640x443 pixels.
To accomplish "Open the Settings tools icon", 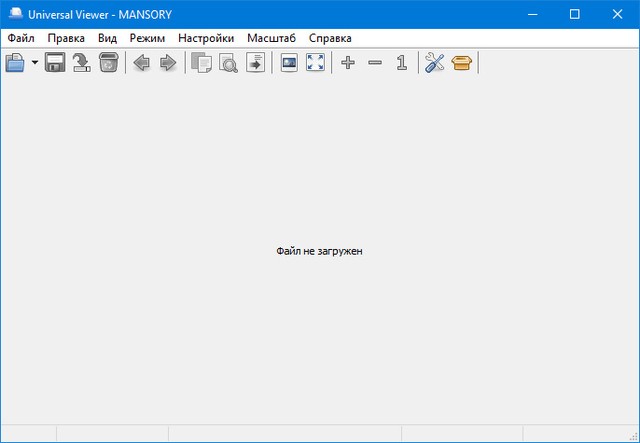I will click(x=434, y=63).
